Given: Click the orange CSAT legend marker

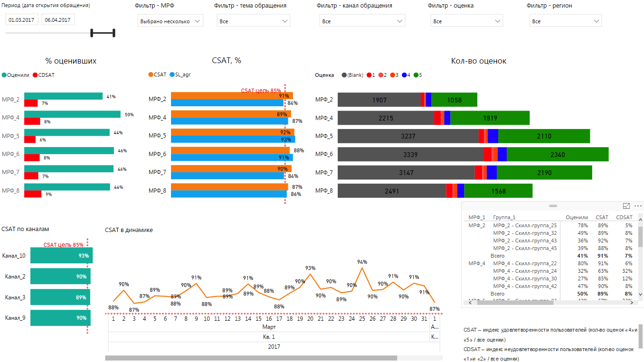Looking at the screenshot, I should (151, 74).
